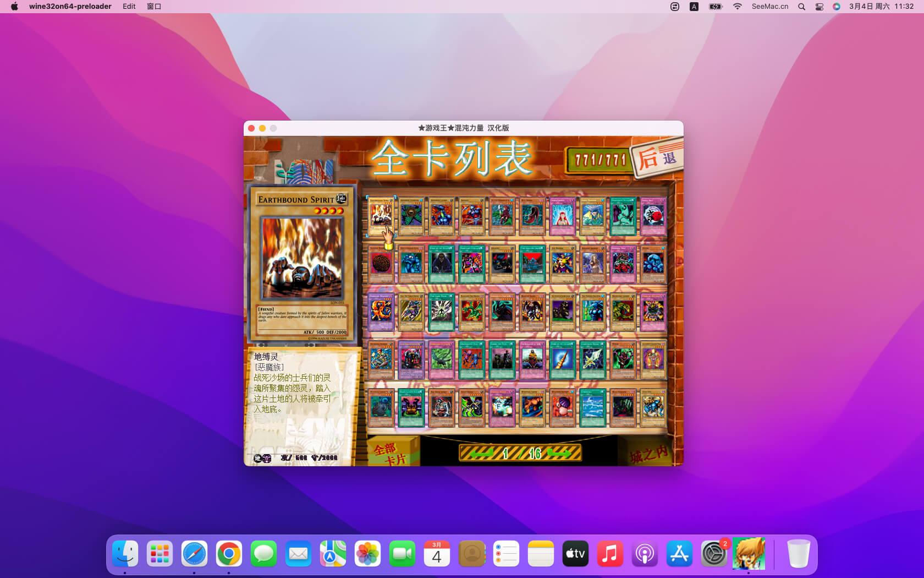Open the Apple menu
This screenshot has height=578, width=924.
click(14, 6)
